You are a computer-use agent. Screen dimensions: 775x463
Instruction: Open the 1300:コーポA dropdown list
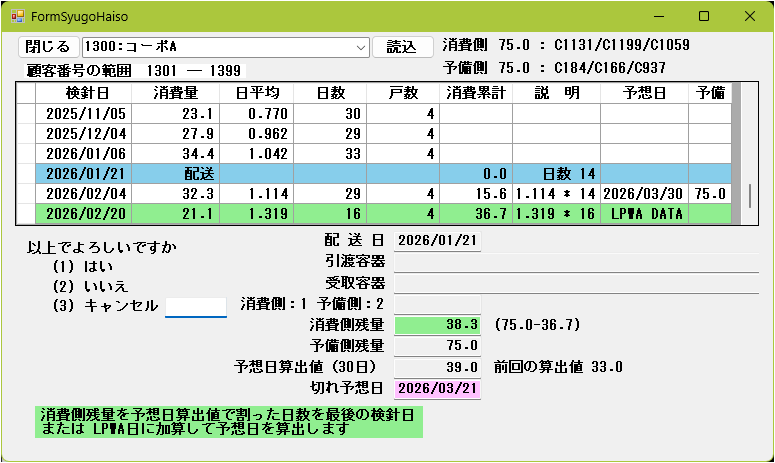(360, 47)
